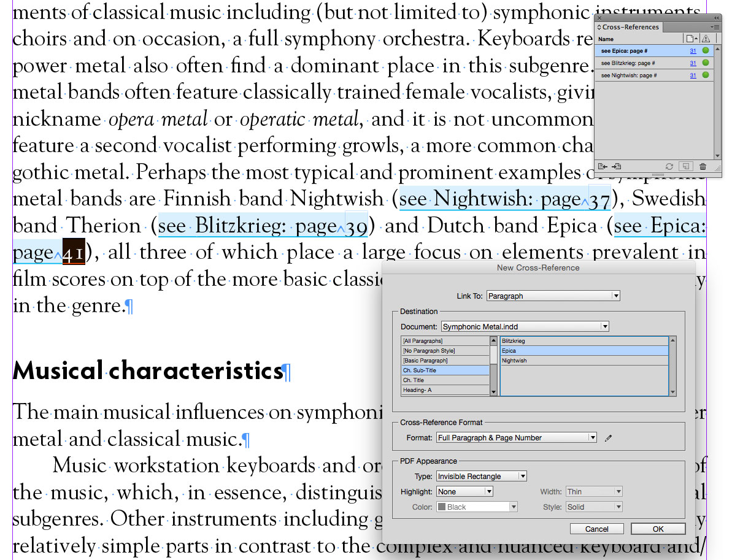Open the Document dropdown showing Symphonic Metal.indd
The height and width of the screenshot is (560, 732).
[x=525, y=327]
